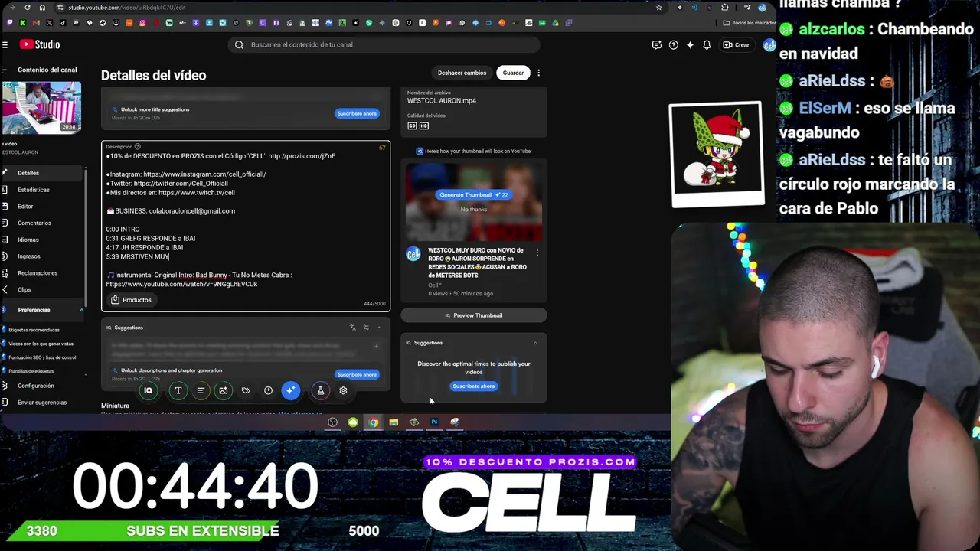Viewport: 980px width, 551px height.
Task: Open the description help question-mark icon
Action: click(138, 147)
